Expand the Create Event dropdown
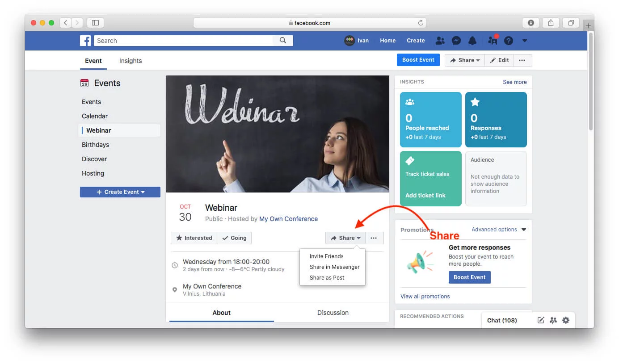Screen dimensions: 619x364 pyautogui.click(x=120, y=192)
